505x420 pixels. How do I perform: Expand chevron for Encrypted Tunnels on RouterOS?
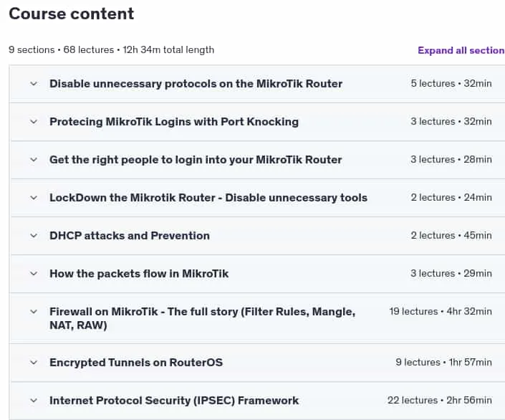click(x=34, y=363)
